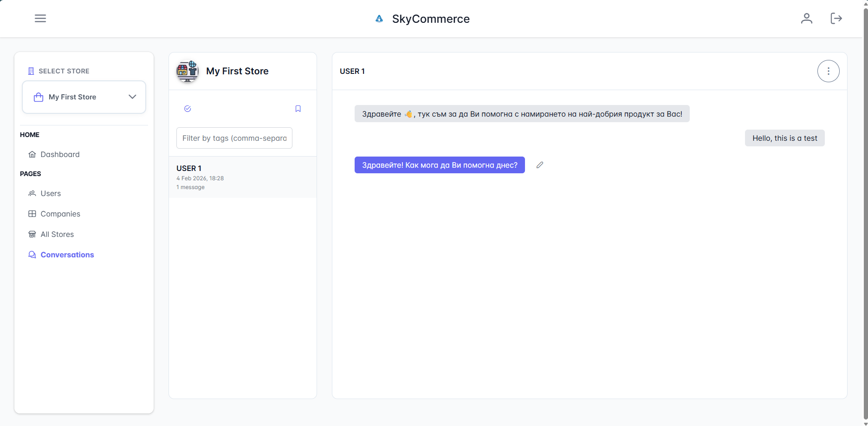Click the shopping bag icon in store selector
The width and height of the screenshot is (868, 426).
39,97
